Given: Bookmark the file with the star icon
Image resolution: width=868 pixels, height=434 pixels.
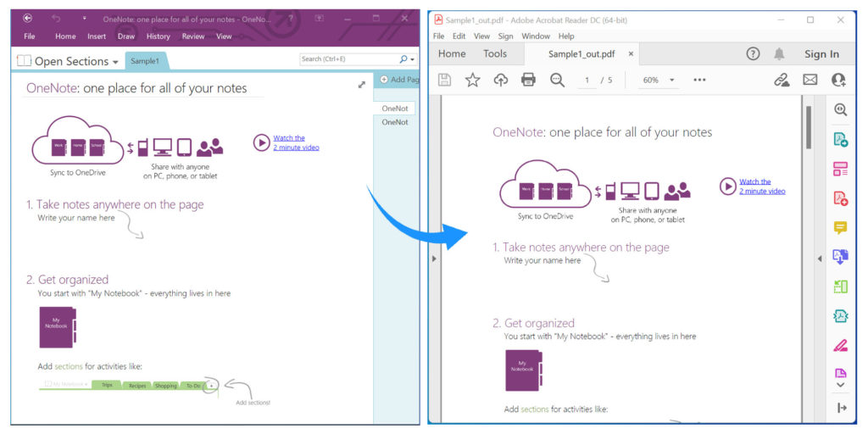Looking at the screenshot, I should pos(472,80).
